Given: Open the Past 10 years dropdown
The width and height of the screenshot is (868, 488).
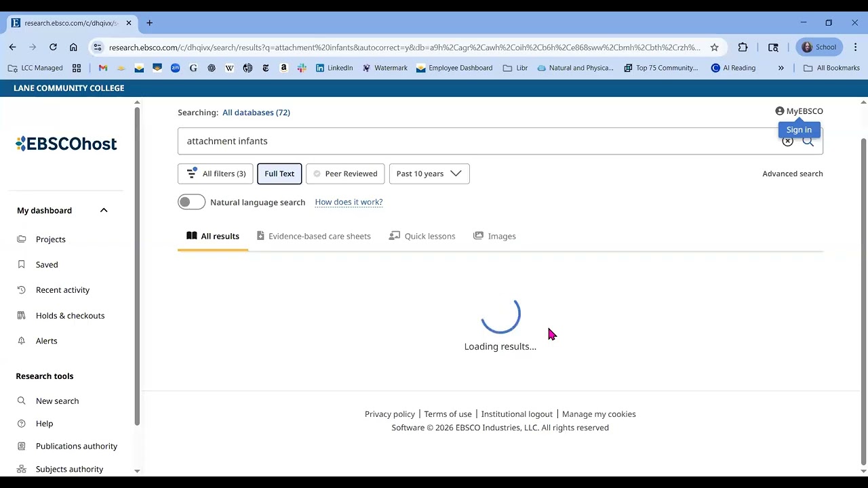Looking at the screenshot, I should pyautogui.click(x=429, y=174).
